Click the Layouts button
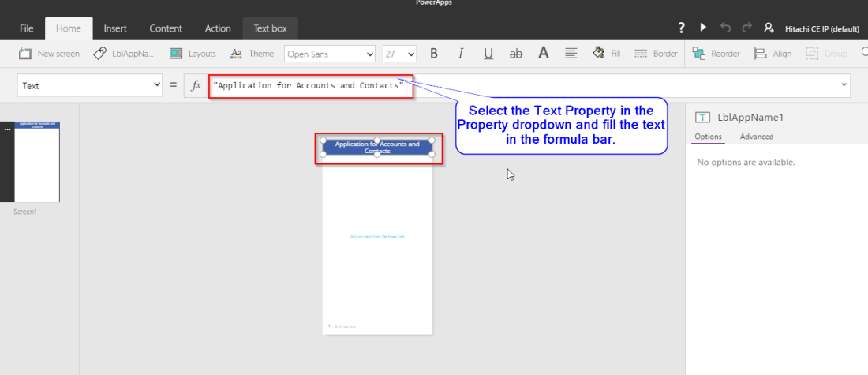 click(193, 54)
